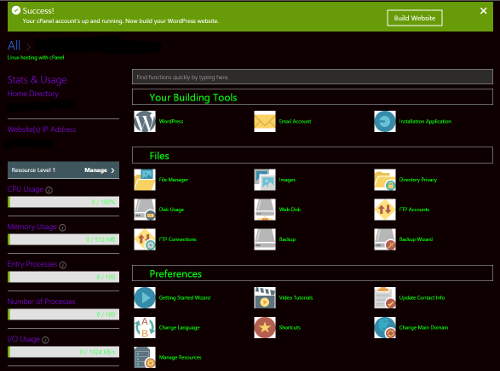
Task: Collapse the Preferences section header
Action: click(312, 273)
